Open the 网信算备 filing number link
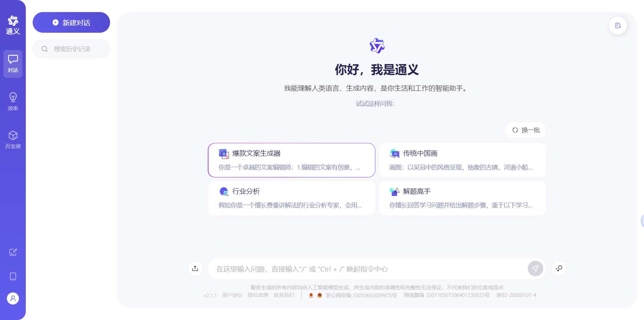This screenshot has width=644, height=320. pos(447,295)
